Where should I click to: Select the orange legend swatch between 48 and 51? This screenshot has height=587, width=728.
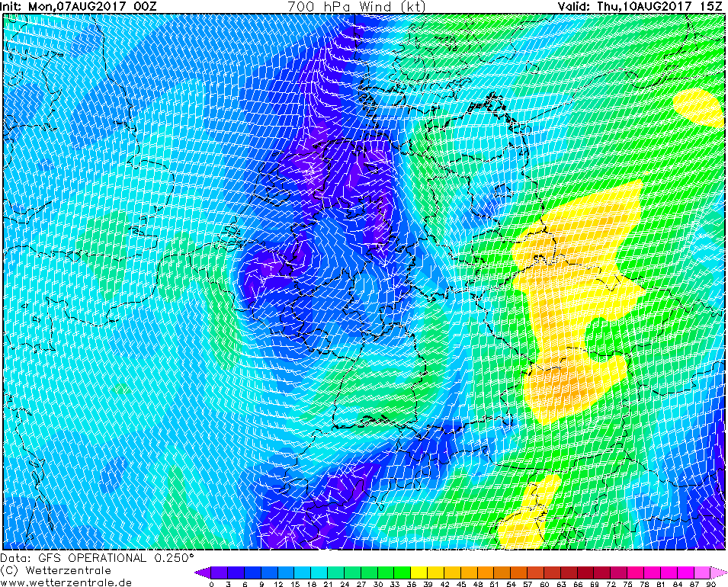[486, 573]
